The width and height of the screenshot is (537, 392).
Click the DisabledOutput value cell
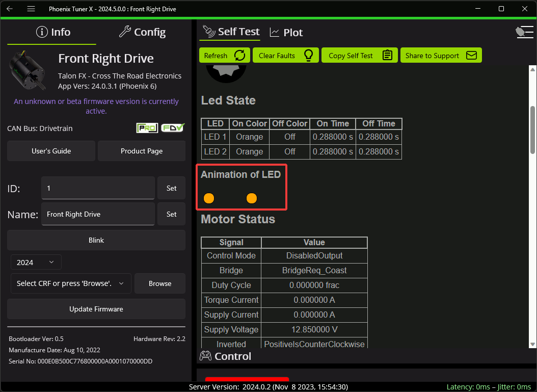click(x=314, y=255)
